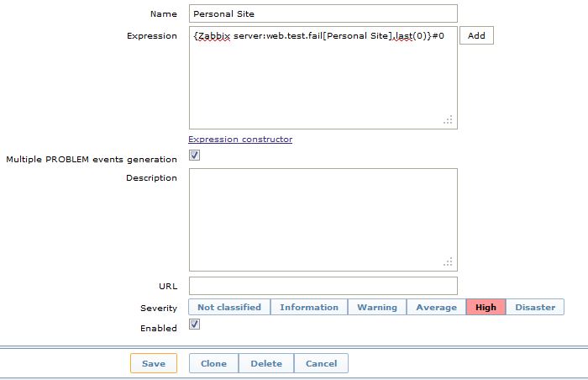Open the Expression constructor link
Screen dimensions: 588x380
pyautogui.click(x=240, y=140)
